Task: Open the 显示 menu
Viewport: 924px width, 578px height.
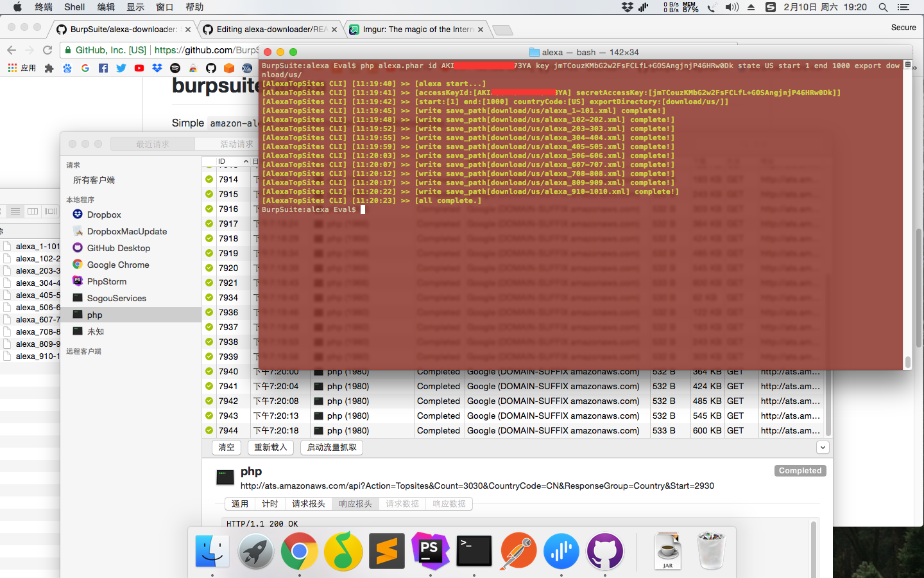Action: click(135, 7)
